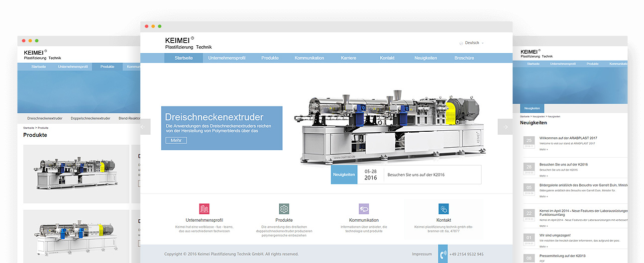The width and height of the screenshot is (644, 263).
Task: Go to the next slide arrow
Action: 505,127
